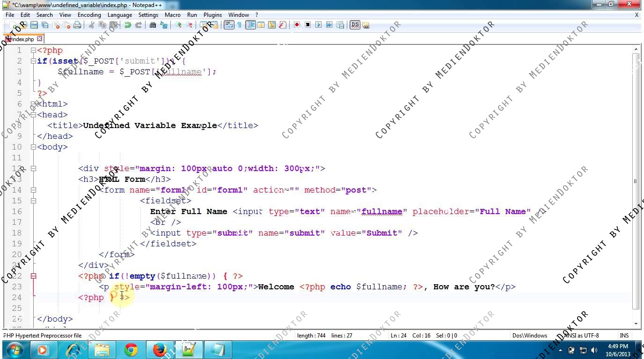Close the index.php tab with its X

(x=40, y=39)
